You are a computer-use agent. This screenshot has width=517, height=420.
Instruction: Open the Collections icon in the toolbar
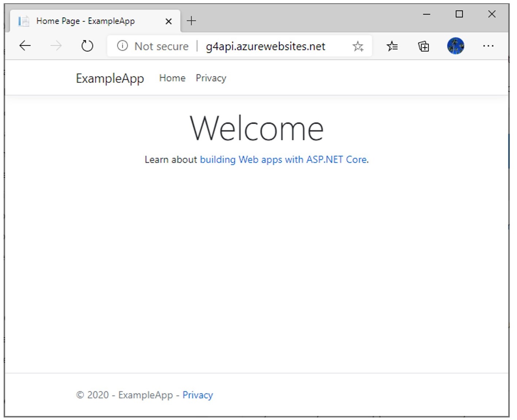tap(423, 46)
